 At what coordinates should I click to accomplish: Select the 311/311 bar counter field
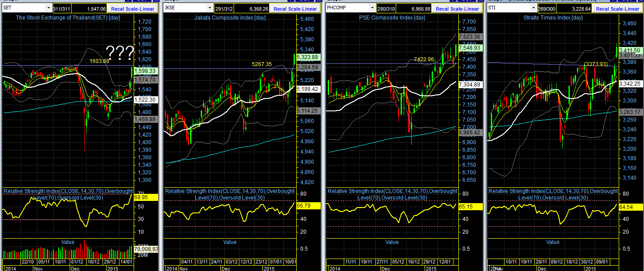[x=62, y=8]
